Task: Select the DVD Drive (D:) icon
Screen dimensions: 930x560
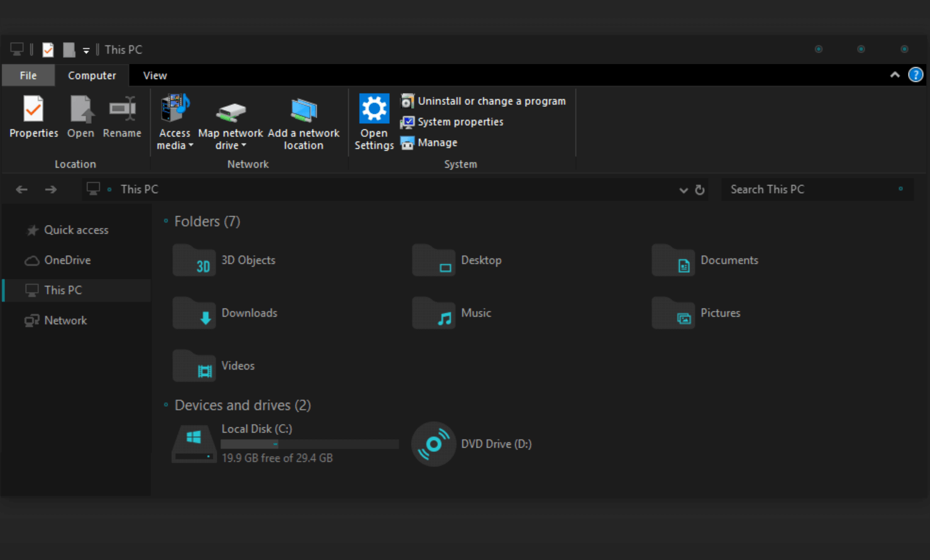Action: [x=433, y=444]
